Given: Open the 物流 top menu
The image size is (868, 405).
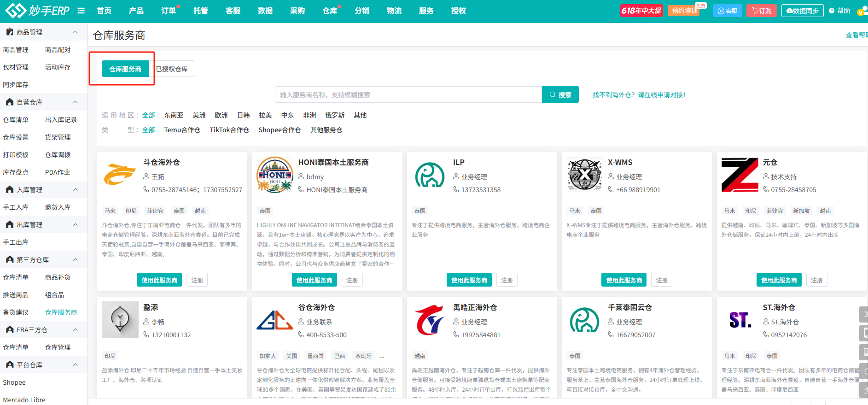Looking at the screenshot, I should [x=394, y=11].
